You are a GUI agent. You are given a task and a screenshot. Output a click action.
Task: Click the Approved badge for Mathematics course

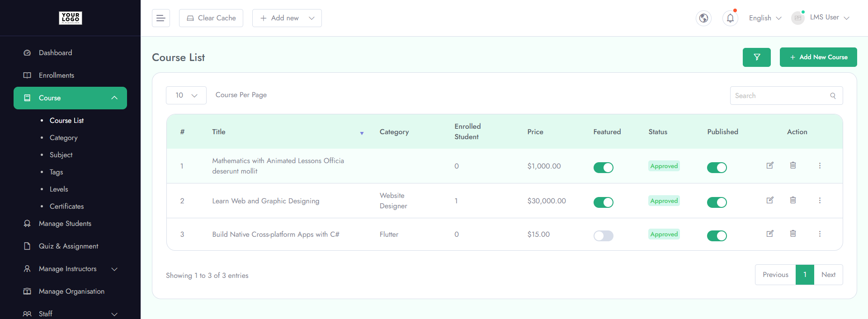click(x=664, y=166)
